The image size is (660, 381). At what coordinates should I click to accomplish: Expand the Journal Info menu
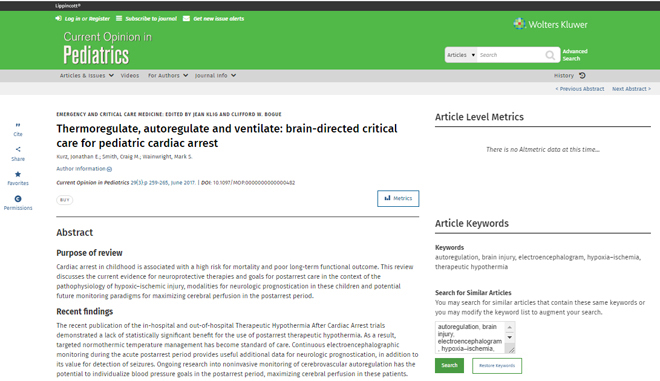click(215, 75)
